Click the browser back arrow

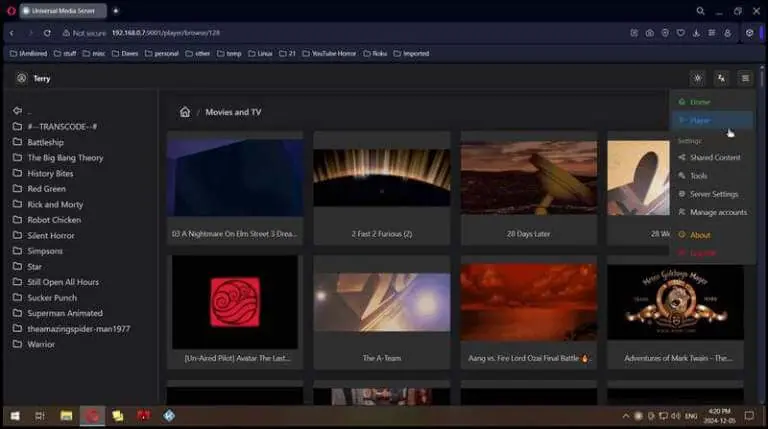[x=12, y=33]
